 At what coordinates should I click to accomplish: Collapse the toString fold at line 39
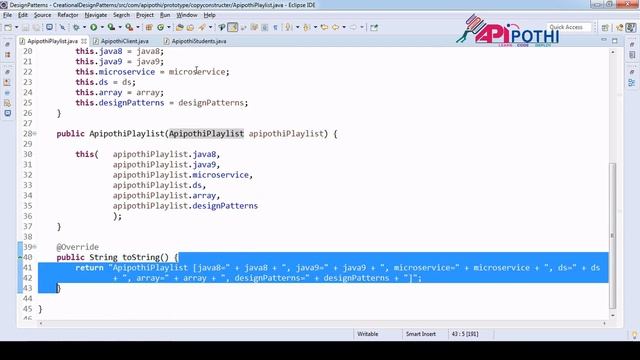pos(35,247)
